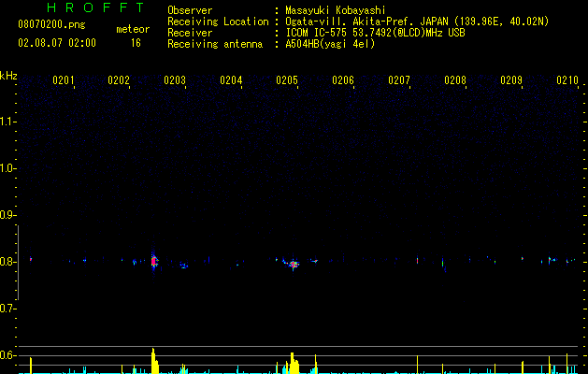Click the tall yellow power peak before 0203
The width and height of the screenshot is (588, 374).
click(154, 361)
